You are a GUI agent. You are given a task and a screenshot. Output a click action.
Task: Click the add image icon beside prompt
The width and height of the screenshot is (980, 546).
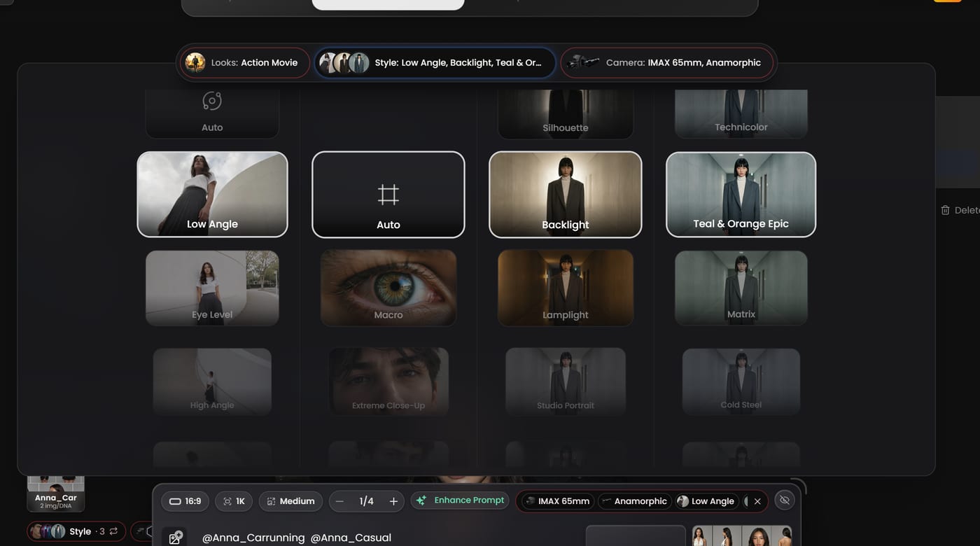pos(175,538)
